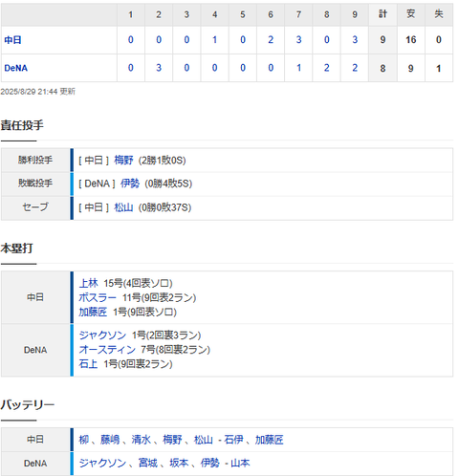Image resolution: width=459 pixels, height=476 pixels.
Task: Open 藤嶋 link in 中日 battery row
Action: coord(110,440)
